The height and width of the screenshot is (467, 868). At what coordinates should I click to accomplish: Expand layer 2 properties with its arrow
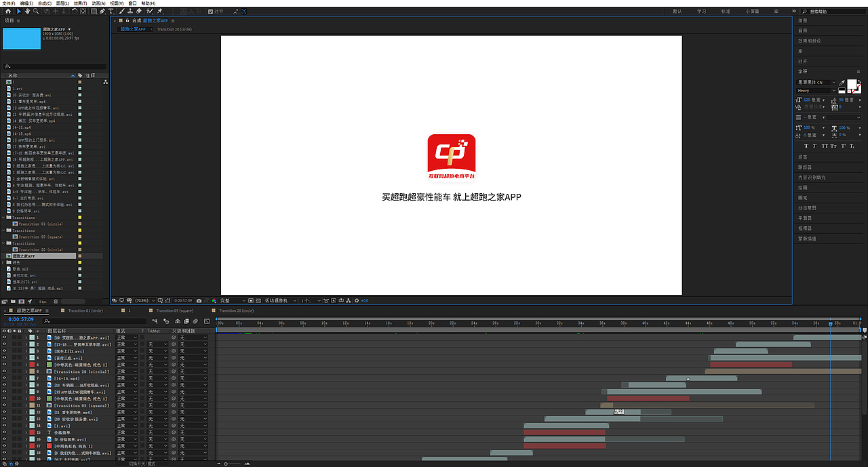coord(26,344)
